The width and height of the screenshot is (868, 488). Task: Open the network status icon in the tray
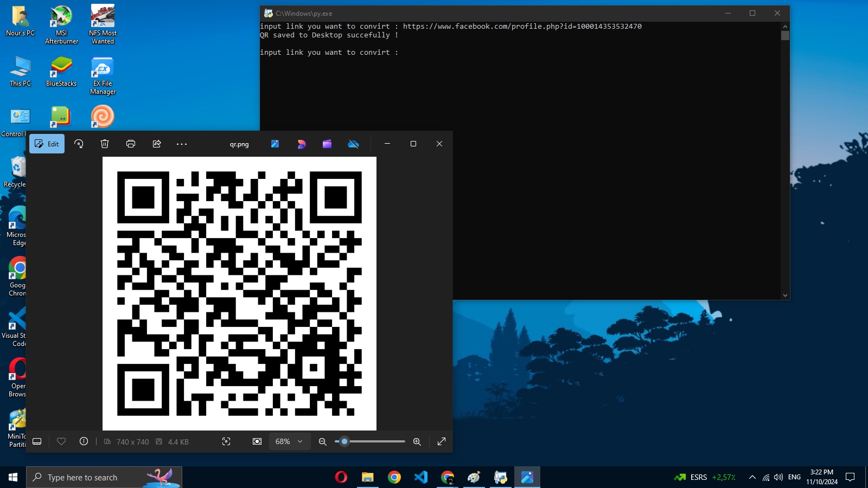click(x=766, y=477)
